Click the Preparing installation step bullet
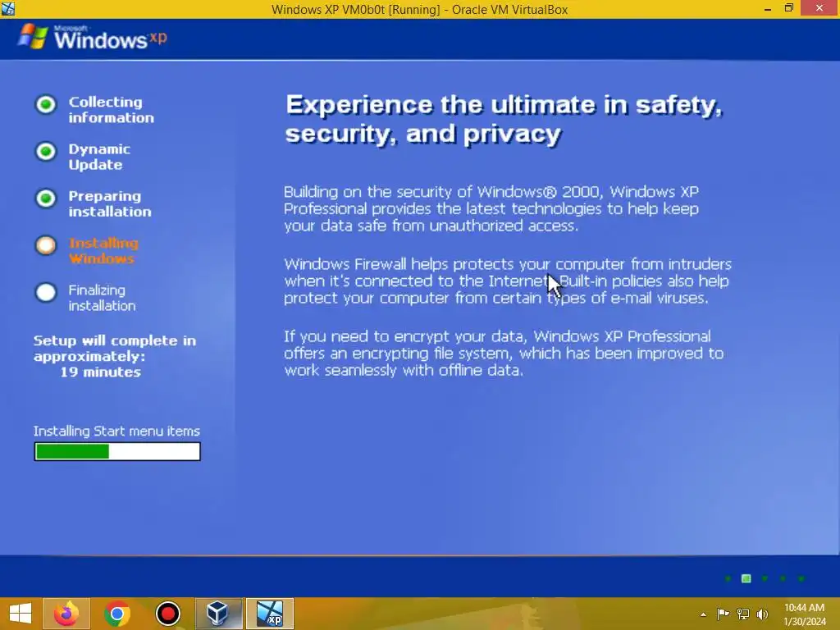This screenshot has height=630, width=840. pyautogui.click(x=46, y=199)
